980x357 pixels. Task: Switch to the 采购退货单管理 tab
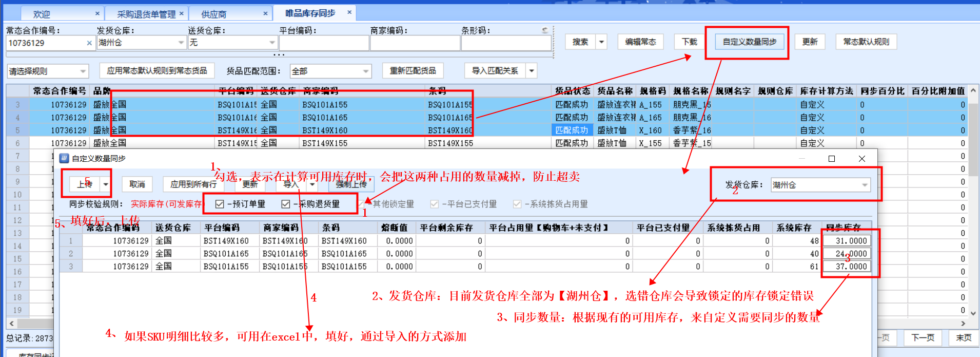pos(146,14)
